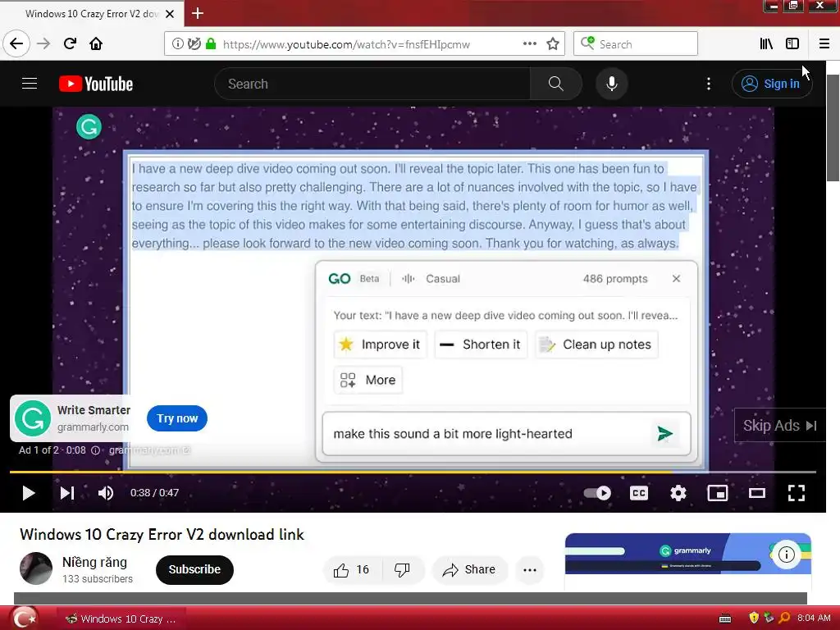Dislike the video

click(x=402, y=570)
